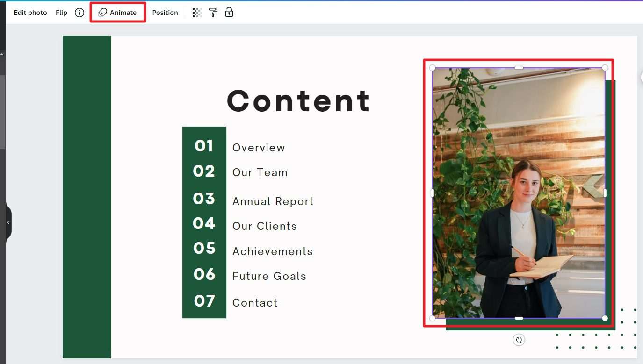Select the number 07 label
This screenshot has width=643, height=364.
[x=204, y=301]
